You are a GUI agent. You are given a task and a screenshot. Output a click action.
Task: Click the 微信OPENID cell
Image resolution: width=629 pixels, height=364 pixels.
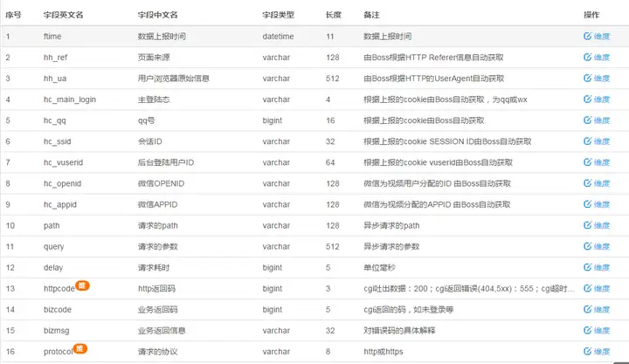162,183
